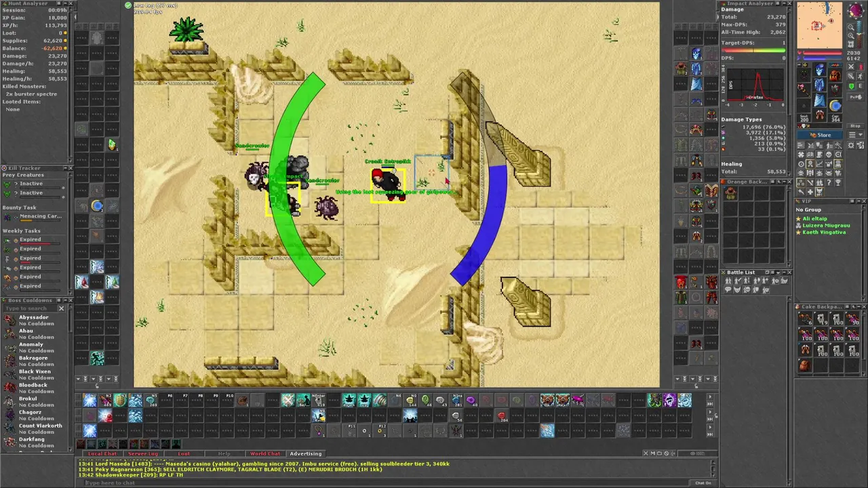The height and width of the screenshot is (488, 868).
Task: Switch to the World Chat tab
Action: tap(265, 453)
